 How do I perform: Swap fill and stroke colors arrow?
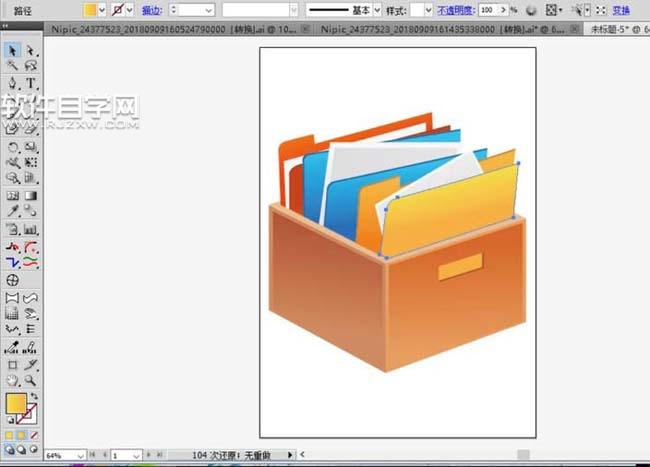(x=34, y=396)
